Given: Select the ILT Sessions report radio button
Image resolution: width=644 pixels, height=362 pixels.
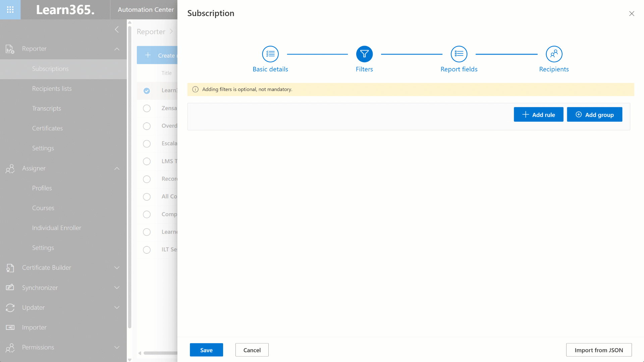Looking at the screenshot, I should [147, 250].
